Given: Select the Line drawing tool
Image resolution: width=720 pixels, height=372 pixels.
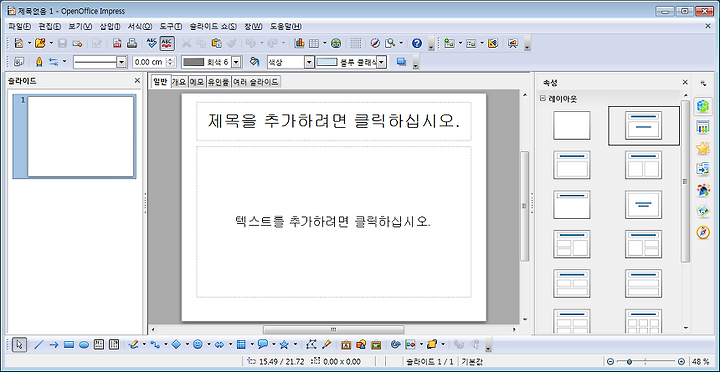Looking at the screenshot, I should (x=39, y=344).
